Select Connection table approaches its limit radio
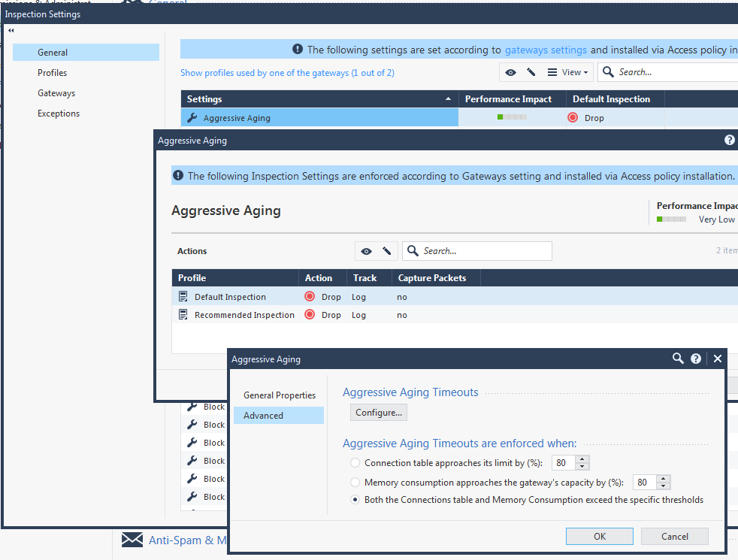The height and width of the screenshot is (560, 738). click(355, 463)
